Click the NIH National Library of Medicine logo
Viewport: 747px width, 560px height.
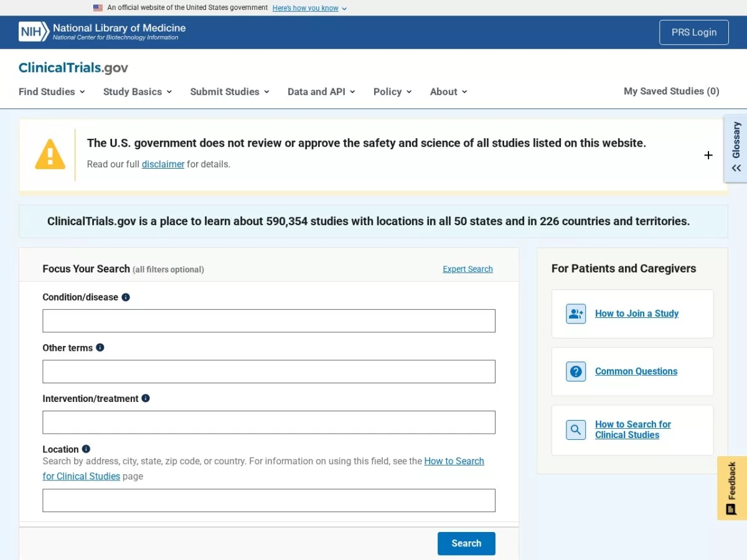102,32
